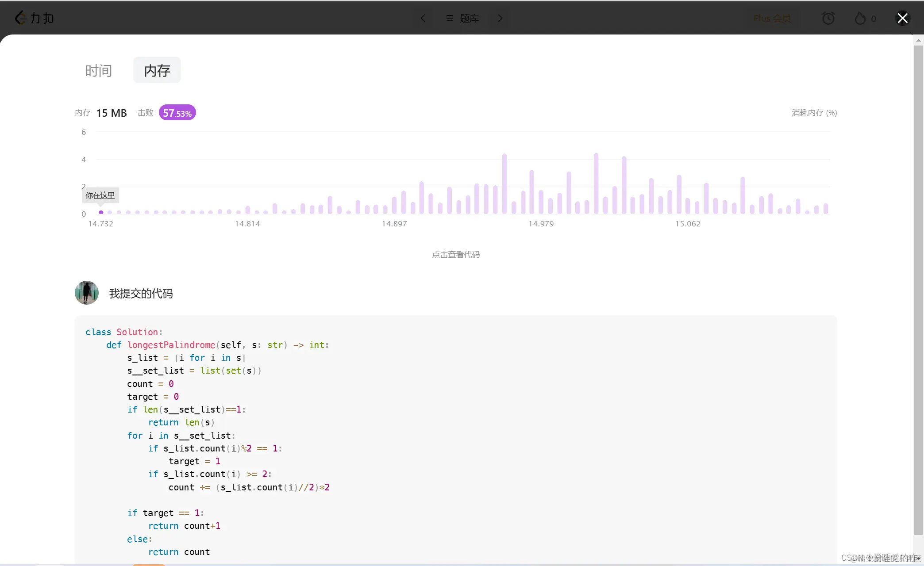Click the Plus 会员 link
The image size is (924, 566).
772,18
